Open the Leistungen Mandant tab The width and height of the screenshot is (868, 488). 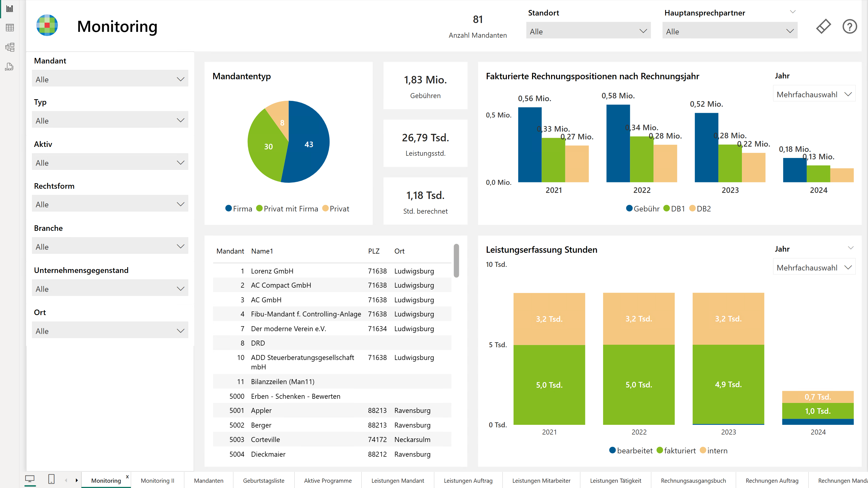coord(398,481)
